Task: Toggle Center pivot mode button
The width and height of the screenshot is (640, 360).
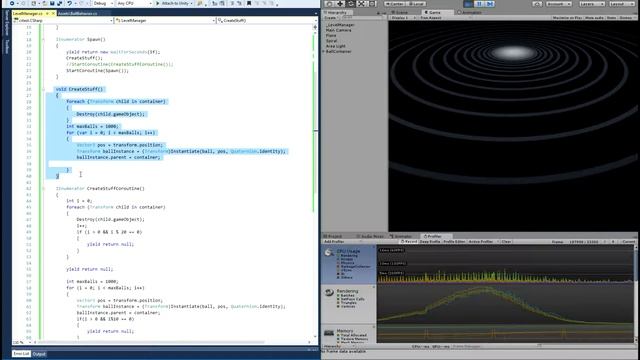Action: [394, 4]
